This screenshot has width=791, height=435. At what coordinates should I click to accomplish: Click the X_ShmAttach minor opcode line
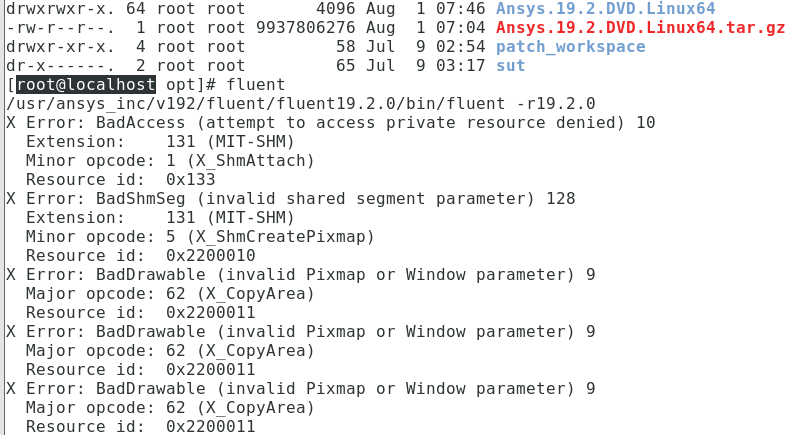(x=170, y=161)
